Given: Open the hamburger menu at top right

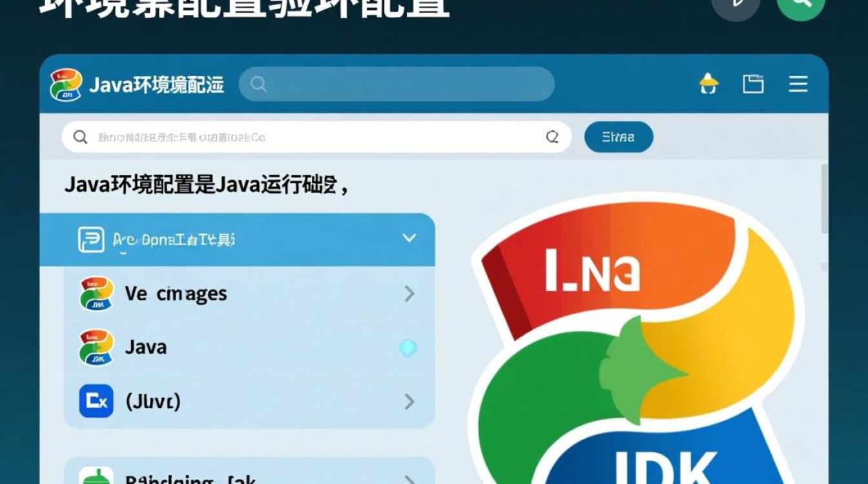Looking at the screenshot, I should [x=798, y=84].
